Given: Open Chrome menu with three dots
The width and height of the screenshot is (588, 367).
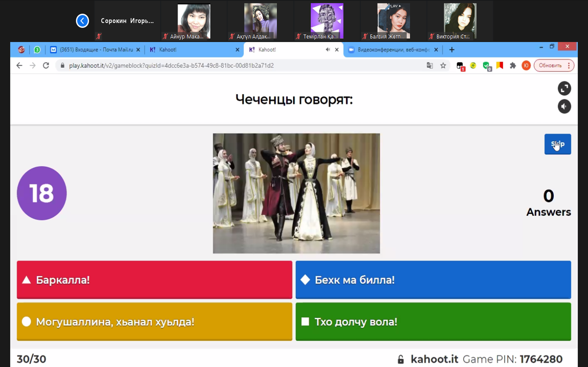Looking at the screenshot, I should [x=569, y=65].
